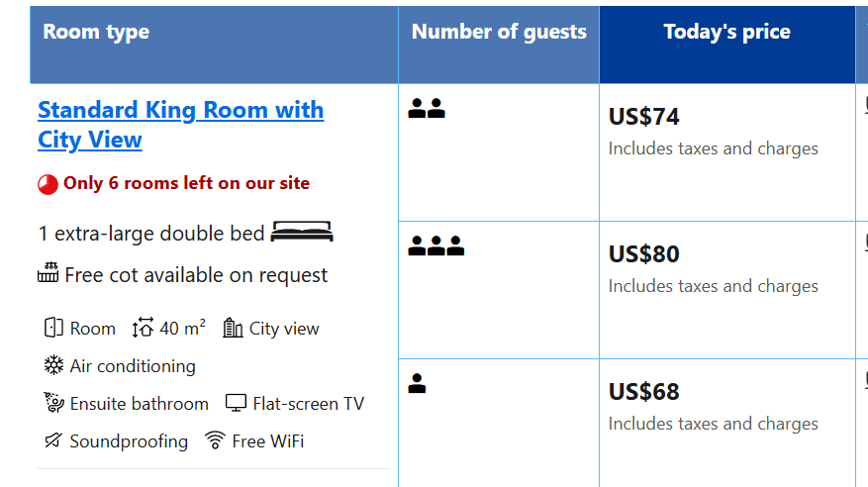Click the City view buildings icon
This screenshot has width=868, height=487.
click(x=233, y=328)
